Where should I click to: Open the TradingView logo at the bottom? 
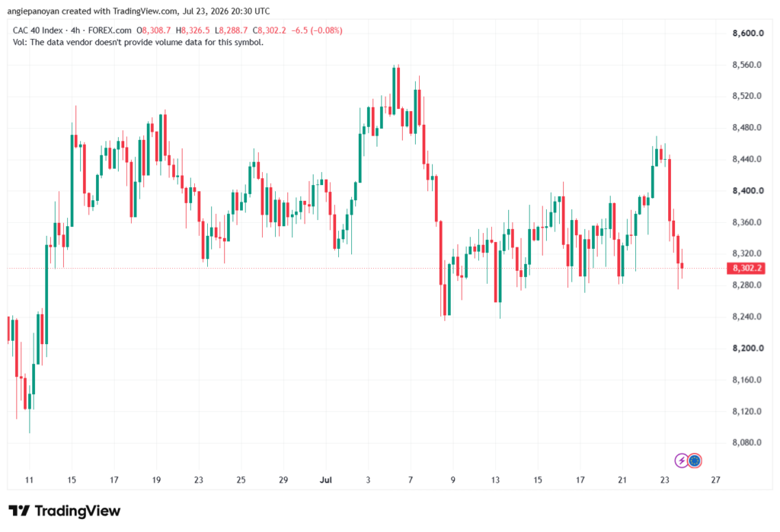point(65,511)
